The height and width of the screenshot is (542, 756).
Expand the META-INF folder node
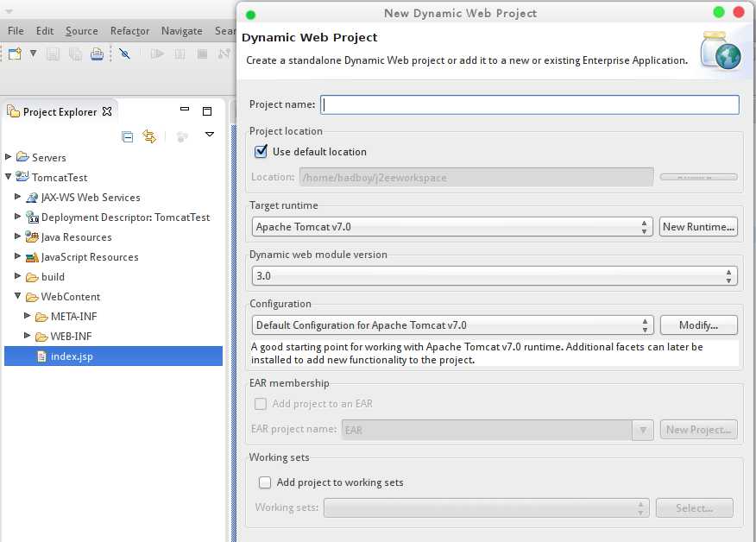28,315
